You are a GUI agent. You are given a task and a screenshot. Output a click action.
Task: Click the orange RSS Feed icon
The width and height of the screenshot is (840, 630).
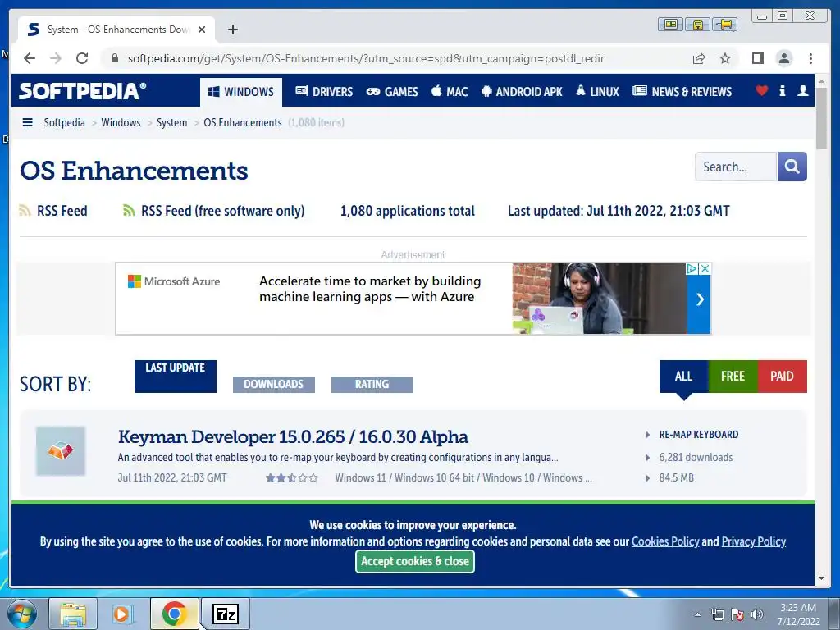[x=25, y=211]
